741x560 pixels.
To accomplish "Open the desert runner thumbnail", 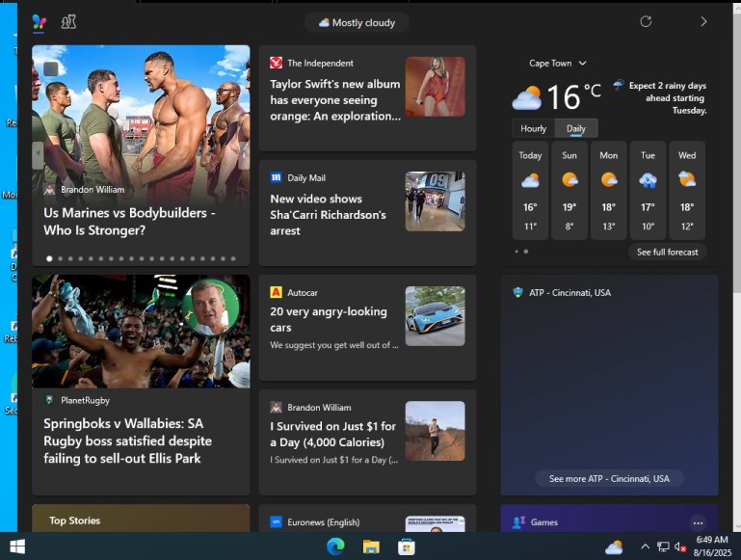I will click(435, 431).
